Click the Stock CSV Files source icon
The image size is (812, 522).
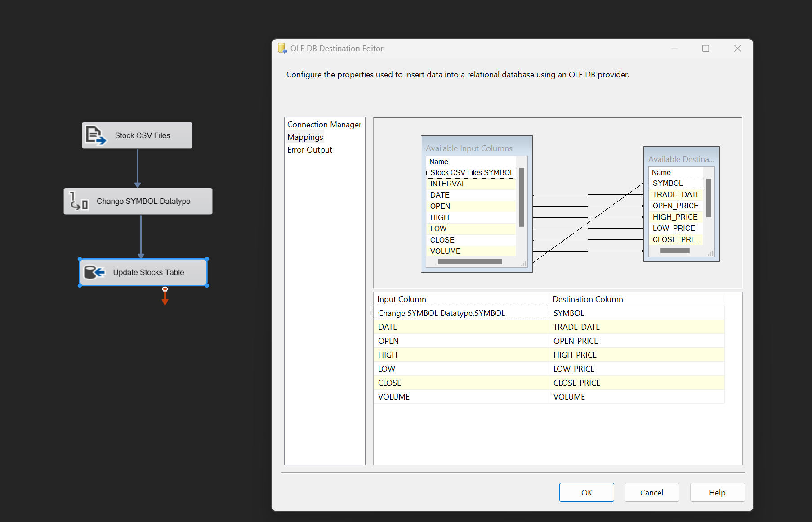point(96,135)
